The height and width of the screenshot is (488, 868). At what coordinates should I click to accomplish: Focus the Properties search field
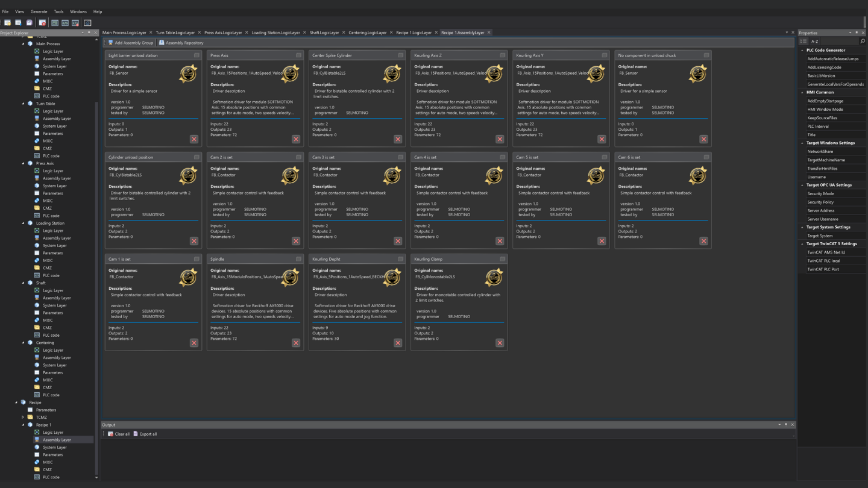(839, 41)
